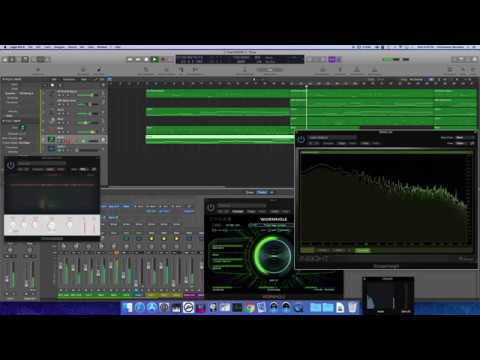Open the Insight Side Chain dropdown
Image resolution: width=480 pixels, height=360 pixels.
[464, 137]
